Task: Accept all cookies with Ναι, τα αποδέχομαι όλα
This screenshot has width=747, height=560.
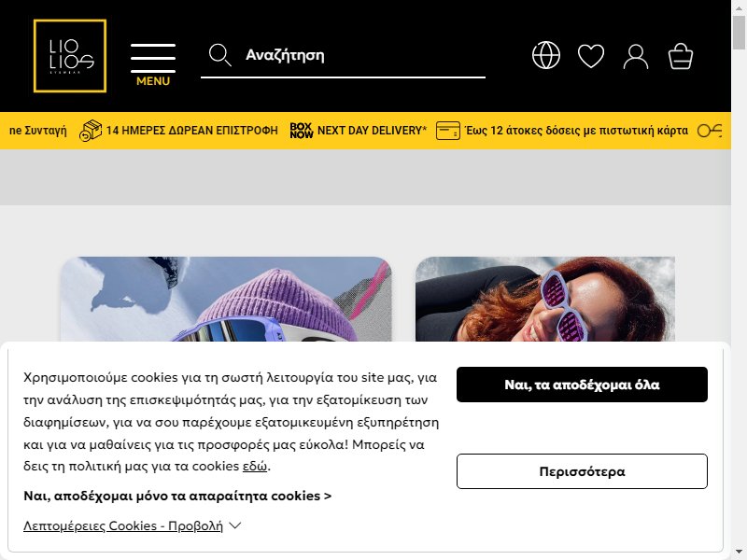Action: 582,385
